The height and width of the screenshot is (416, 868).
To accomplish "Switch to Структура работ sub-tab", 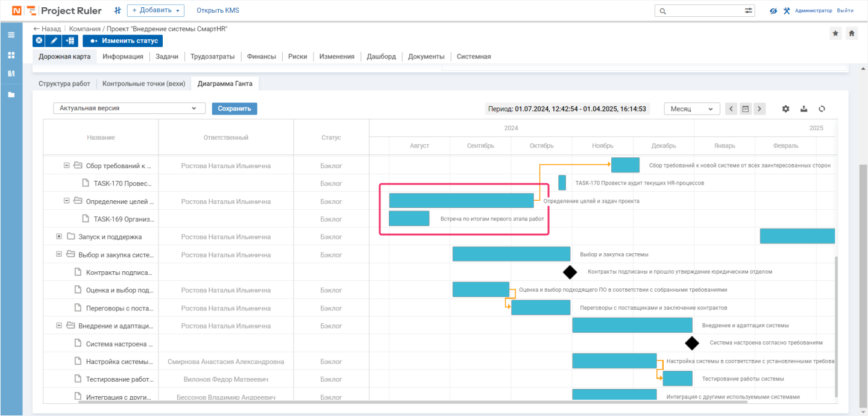I will pyautogui.click(x=64, y=84).
